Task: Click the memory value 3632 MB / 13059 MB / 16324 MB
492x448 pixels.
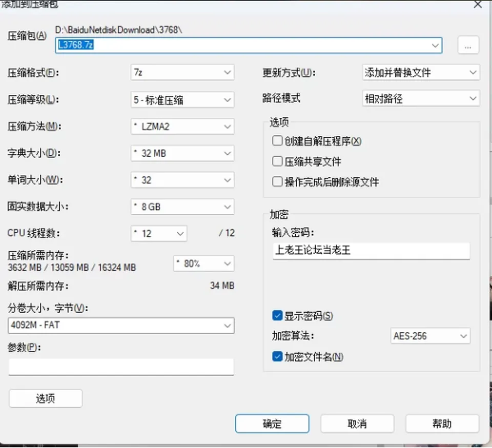Action: (x=72, y=267)
